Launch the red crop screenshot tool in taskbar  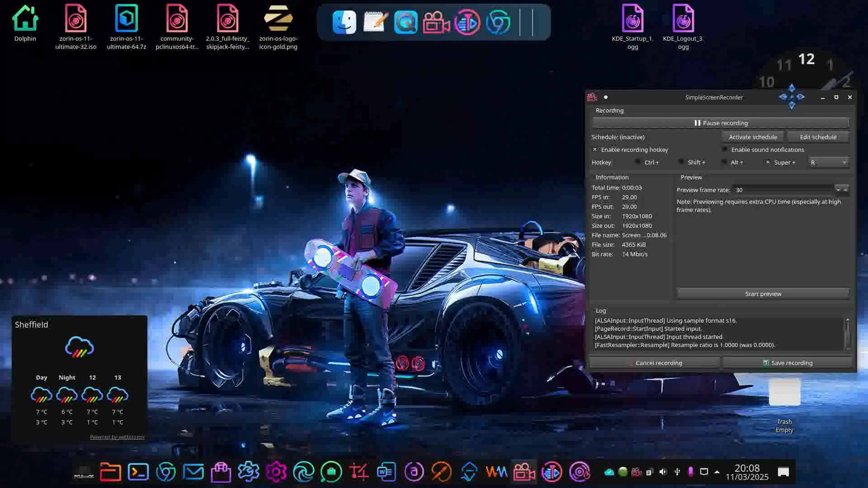point(359,472)
